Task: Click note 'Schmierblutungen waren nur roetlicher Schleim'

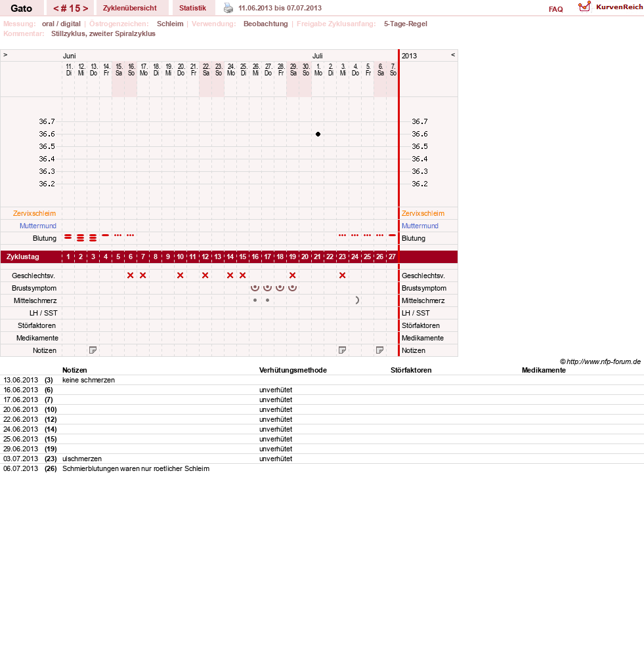Action: pos(136,468)
